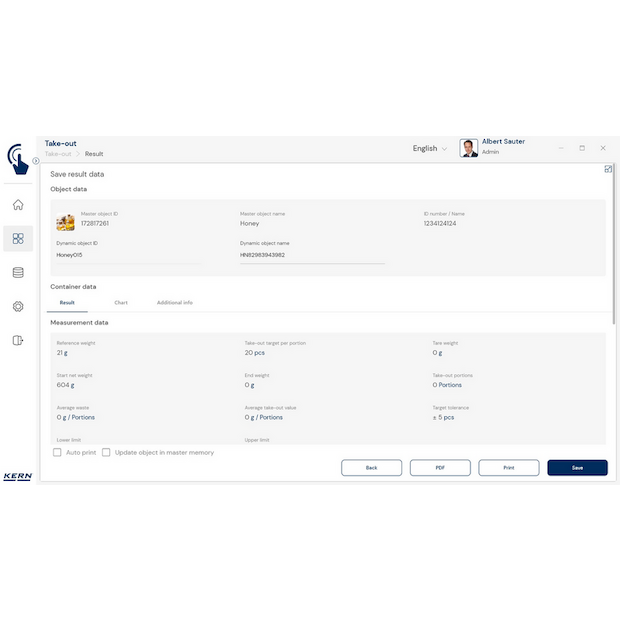The image size is (620, 620).
Task: Select the applications grid icon in sidebar
Action: [18, 238]
